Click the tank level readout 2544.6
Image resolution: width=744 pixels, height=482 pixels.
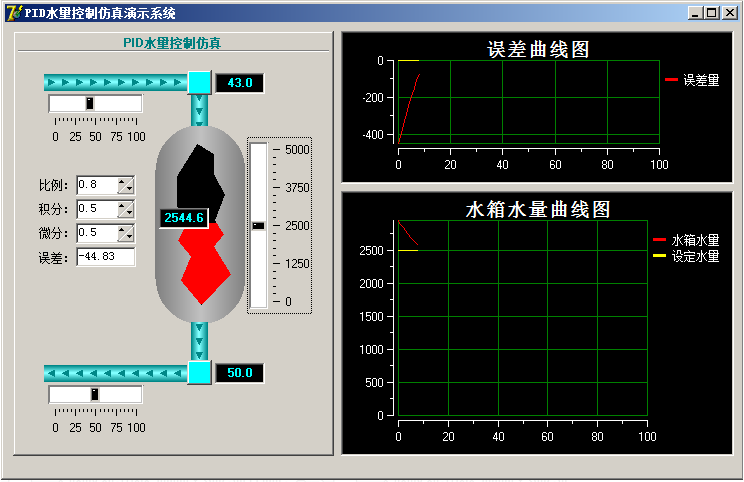[184, 218]
